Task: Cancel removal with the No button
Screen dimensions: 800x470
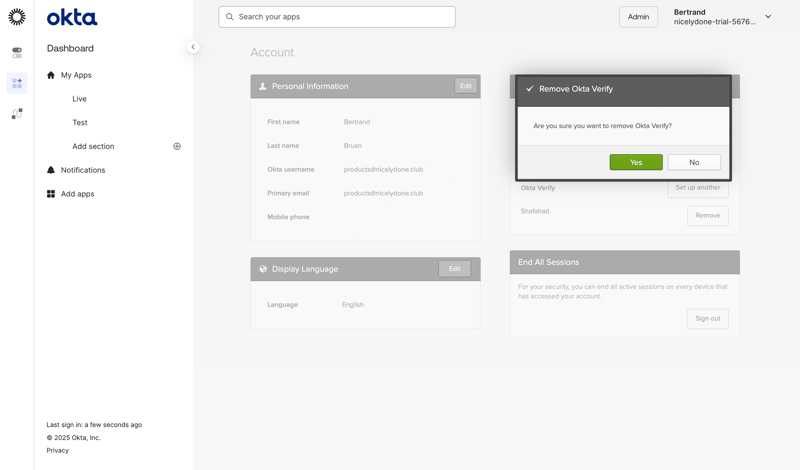Action: coord(694,162)
